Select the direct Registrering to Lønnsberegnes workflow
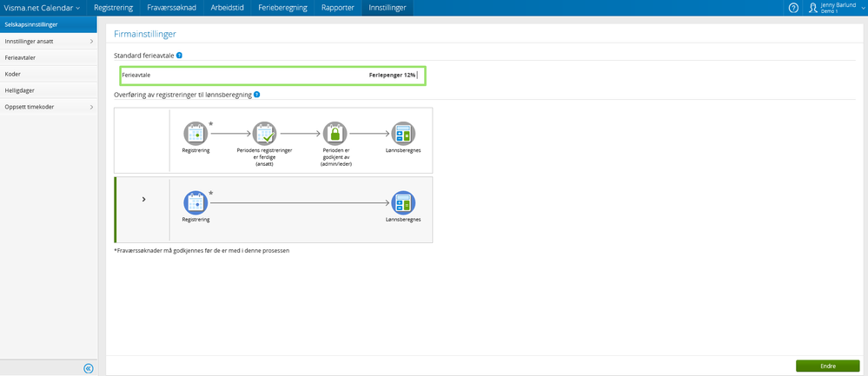 click(x=143, y=200)
